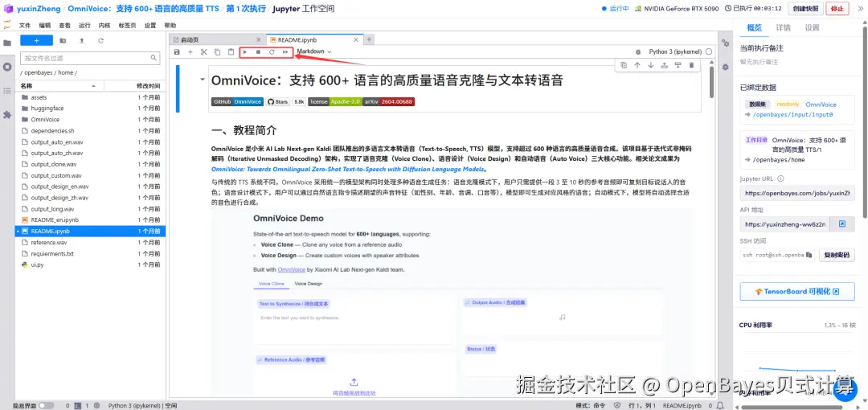Click the notification bell in status bar
This screenshot has width=868, height=410.
click(x=721, y=405)
